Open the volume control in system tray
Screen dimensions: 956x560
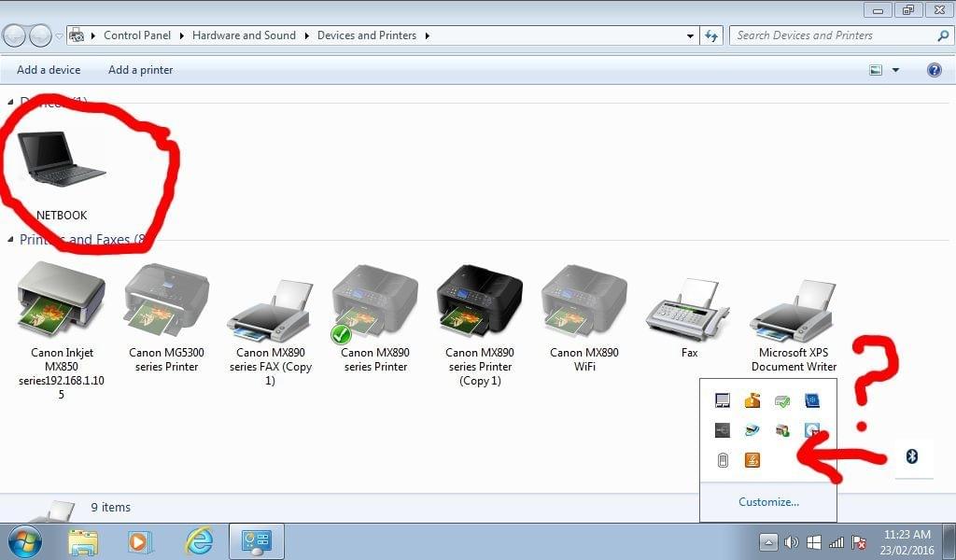pos(792,542)
